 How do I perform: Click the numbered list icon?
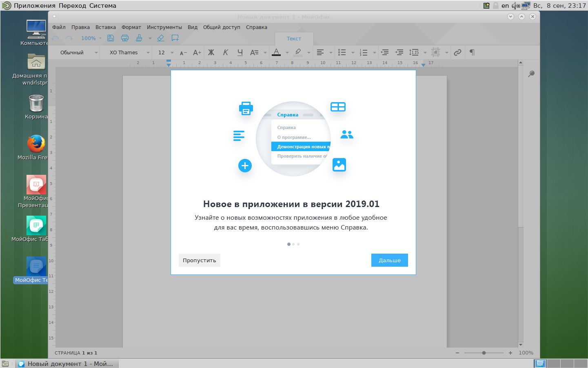point(364,52)
